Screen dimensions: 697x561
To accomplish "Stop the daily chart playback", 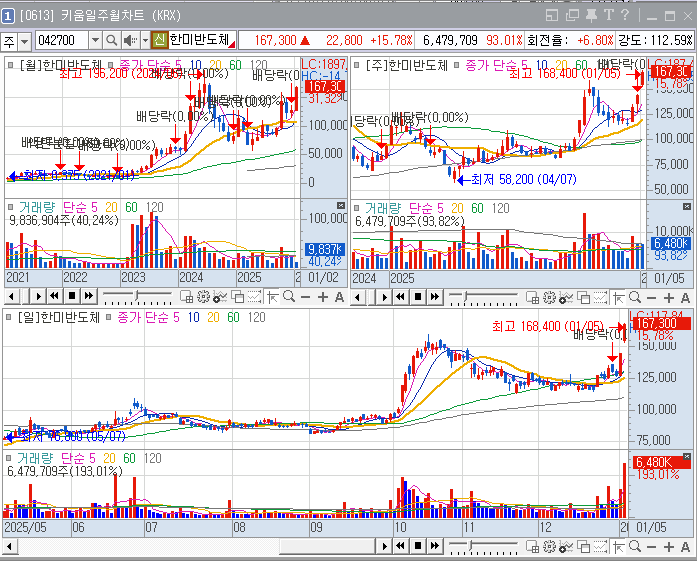I will click(417, 546).
